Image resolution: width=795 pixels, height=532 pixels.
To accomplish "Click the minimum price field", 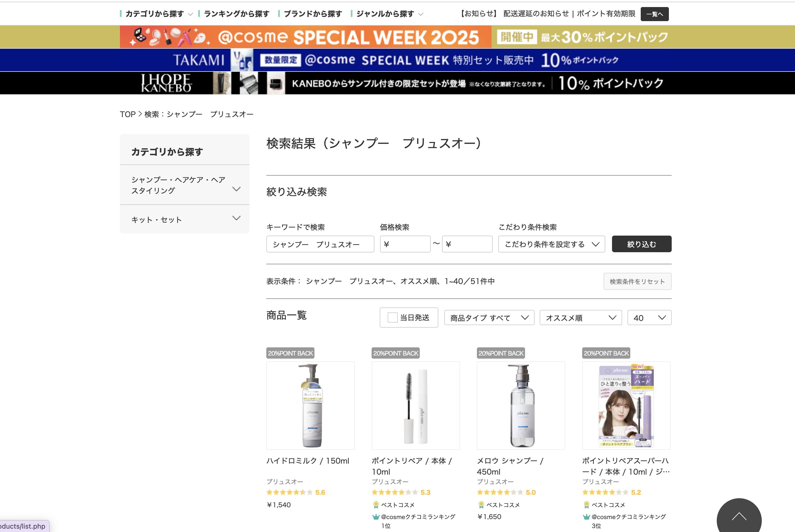I will [405, 244].
